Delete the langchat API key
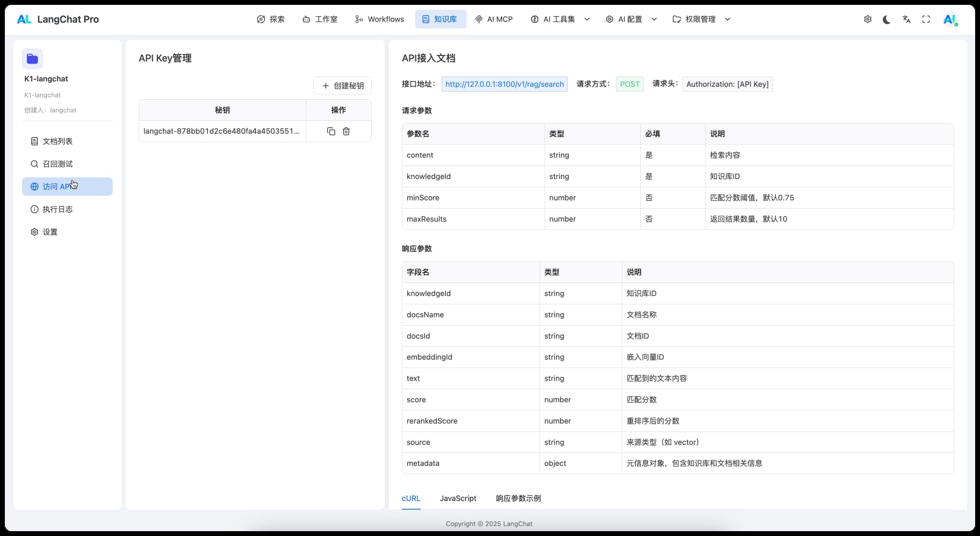Screen dimensions: 980x536 coord(346,132)
